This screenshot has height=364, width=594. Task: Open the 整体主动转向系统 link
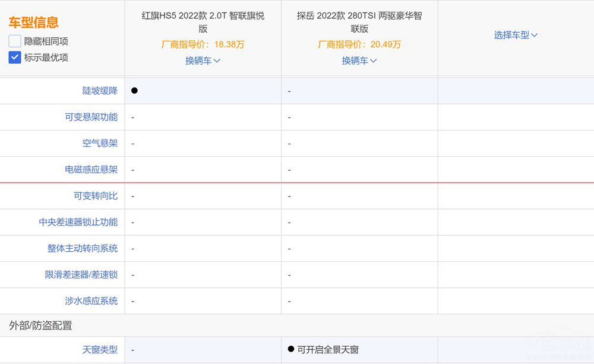(x=82, y=248)
